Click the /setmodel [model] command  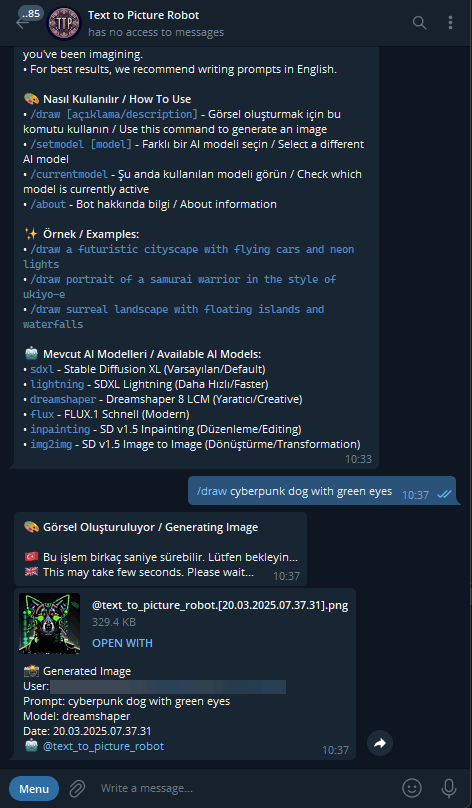[x=81, y=144]
